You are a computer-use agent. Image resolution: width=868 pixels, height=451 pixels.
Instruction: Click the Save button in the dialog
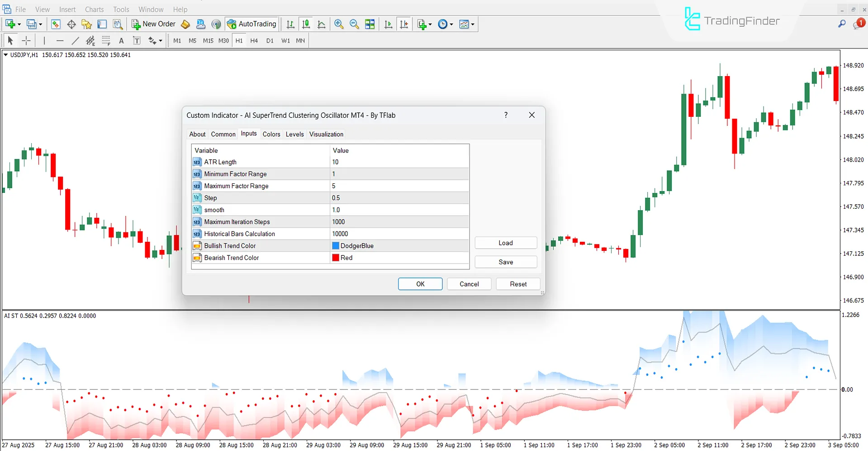pyautogui.click(x=505, y=262)
